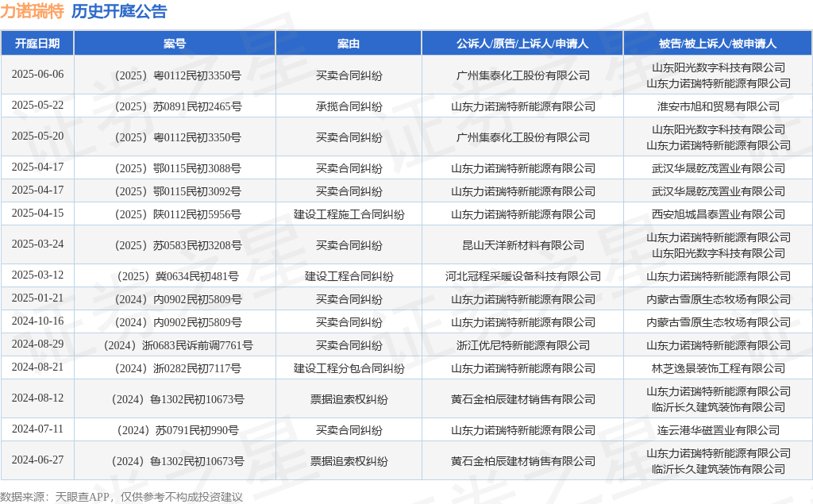Select case number （2025）陕0112民初5956号

[x=175, y=214]
